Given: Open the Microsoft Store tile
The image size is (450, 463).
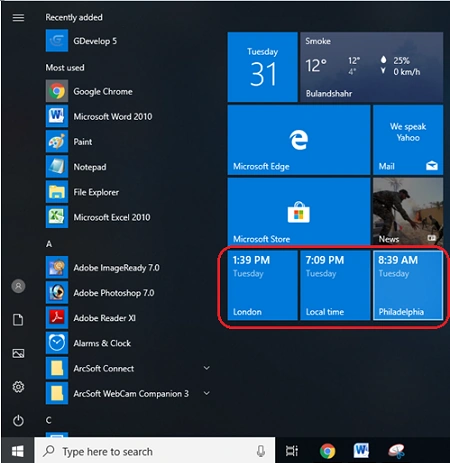Looking at the screenshot, I should pos(299,212).
